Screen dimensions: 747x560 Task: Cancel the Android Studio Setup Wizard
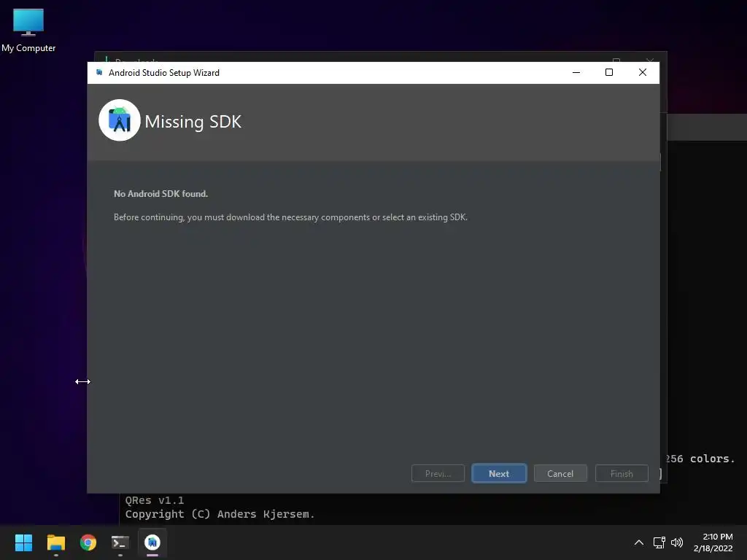tap(560, 473)
